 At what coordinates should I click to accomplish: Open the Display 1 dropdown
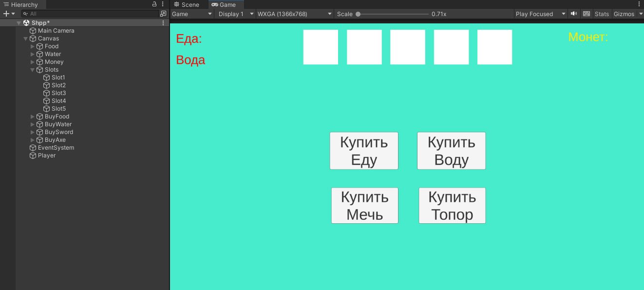pos(235,14)
